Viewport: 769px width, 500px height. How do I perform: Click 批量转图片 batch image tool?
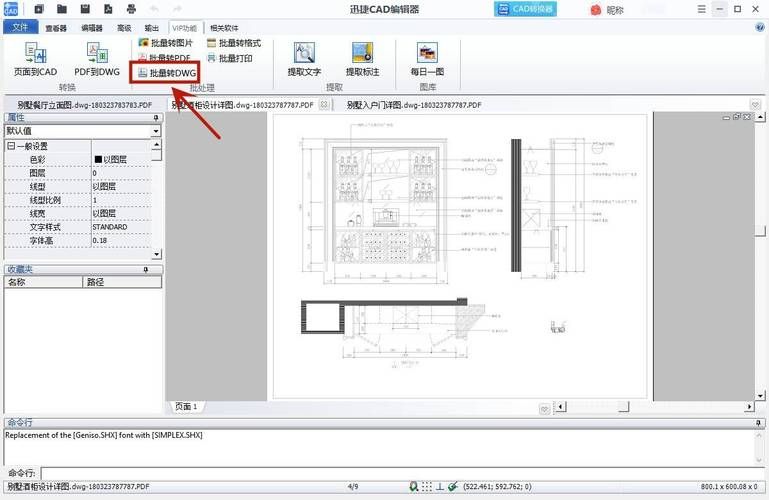click(x=165, y=43)
